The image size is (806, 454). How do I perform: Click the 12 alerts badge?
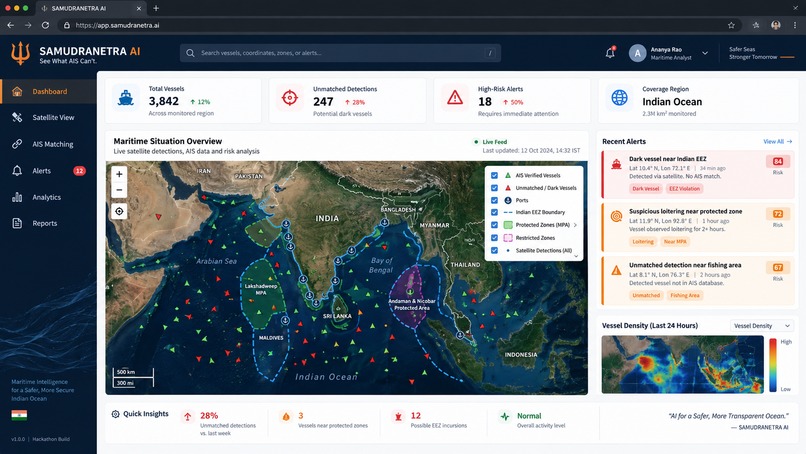(x=79, y=171)
